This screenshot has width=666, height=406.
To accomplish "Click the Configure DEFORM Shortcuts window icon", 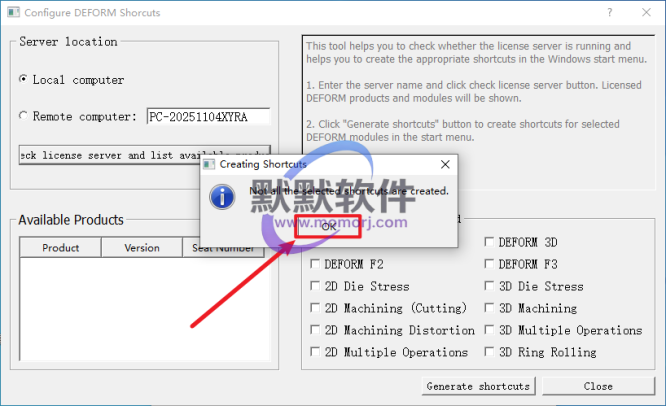I will (11, 11).
